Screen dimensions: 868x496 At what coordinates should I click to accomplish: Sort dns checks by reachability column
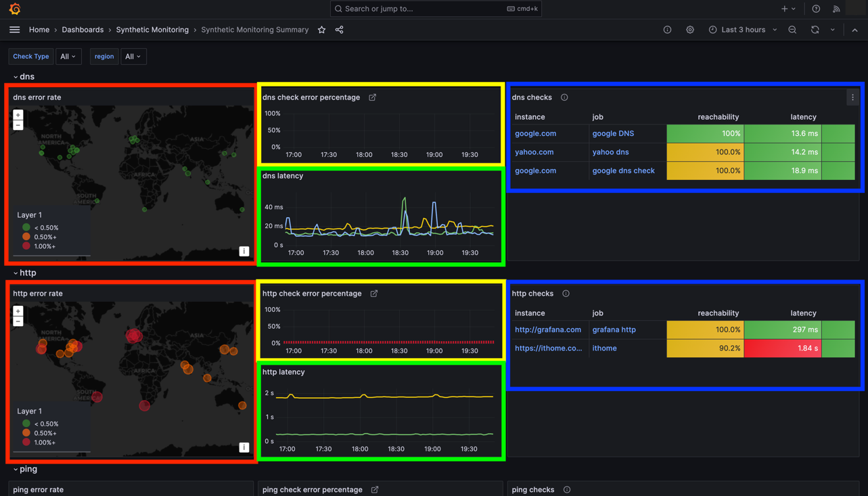718,117
